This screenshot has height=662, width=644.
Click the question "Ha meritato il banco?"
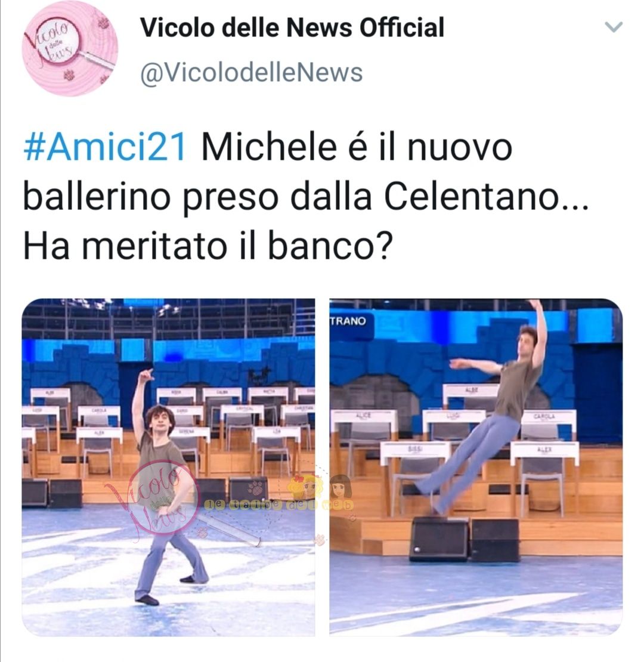[x=208, y=246]
